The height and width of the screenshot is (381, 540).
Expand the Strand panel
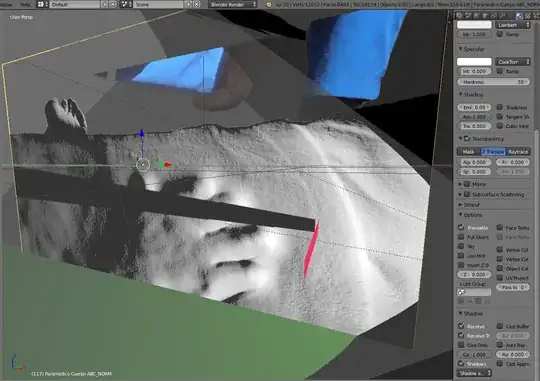point(460,205)
